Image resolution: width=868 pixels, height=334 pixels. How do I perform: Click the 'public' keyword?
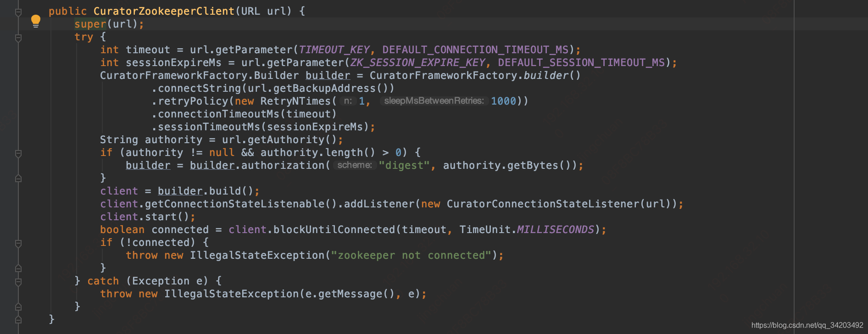pyautogui.click(x=67, y=11)
